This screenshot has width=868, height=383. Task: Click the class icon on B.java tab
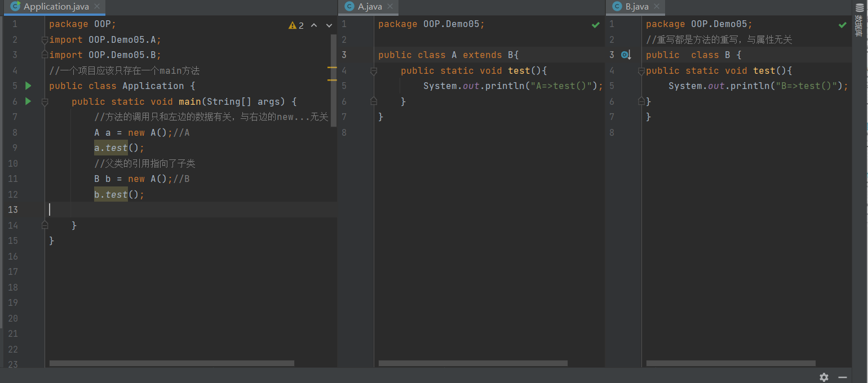click(x=617, y=7)
